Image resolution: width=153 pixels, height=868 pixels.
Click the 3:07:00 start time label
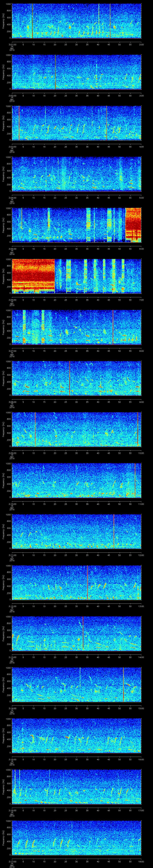click(12, 351)
